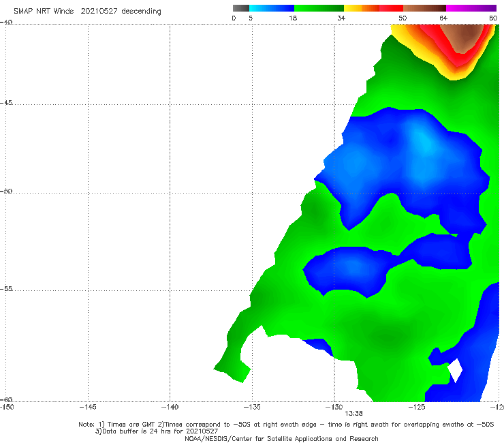Click the color scale value '34'
Image resolution: width=504 pixels, height=443 pixels.
341,18
